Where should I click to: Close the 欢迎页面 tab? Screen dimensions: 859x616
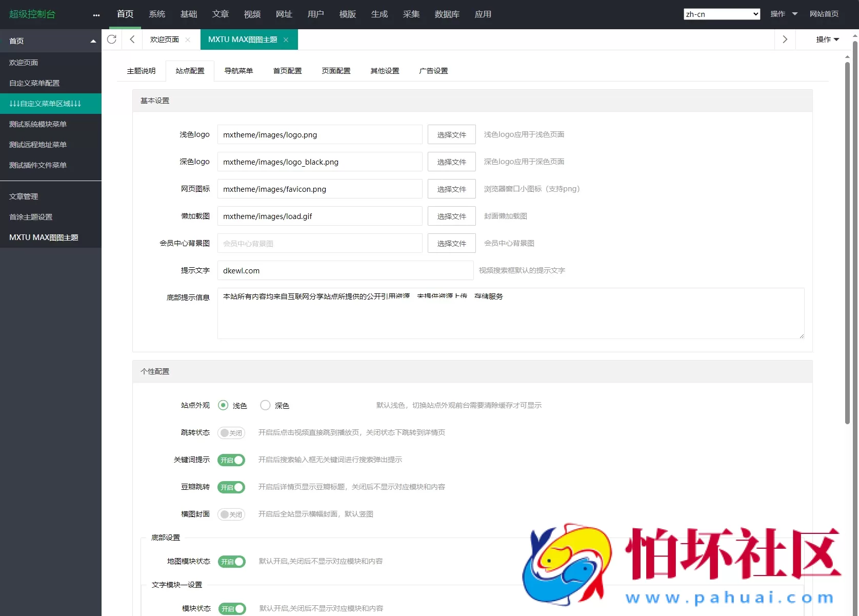(x=188, y=39)
